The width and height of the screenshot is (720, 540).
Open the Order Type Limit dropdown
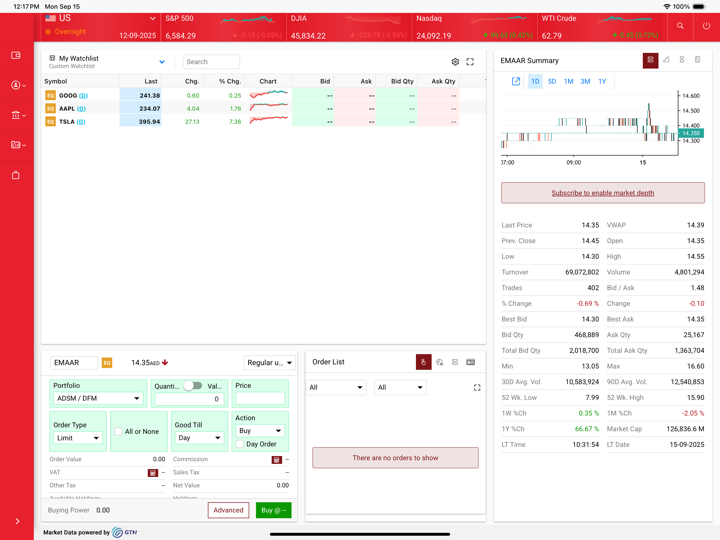tap(78, 438)
